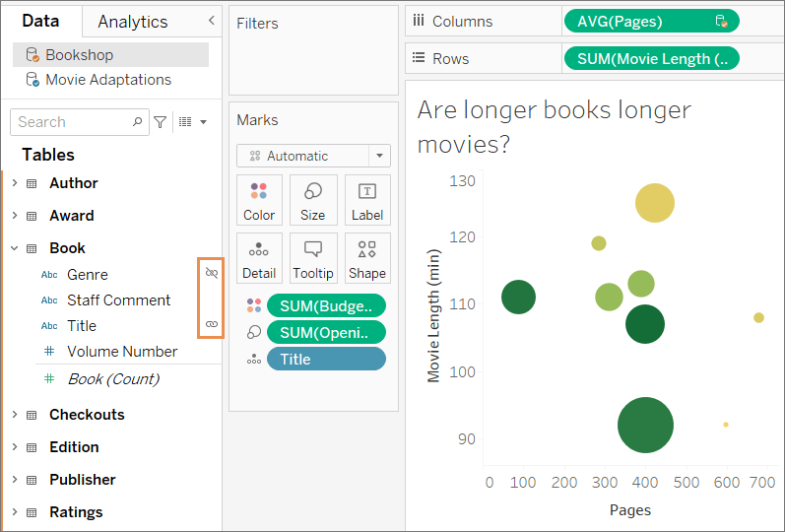Click the Color mark card button

(259, 200)
